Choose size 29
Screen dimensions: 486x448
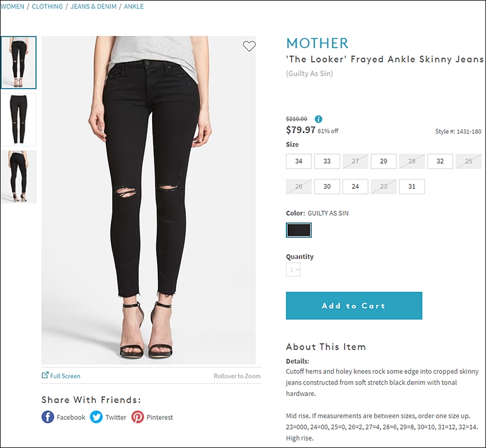pyautogui.click(x=384, y=161)
